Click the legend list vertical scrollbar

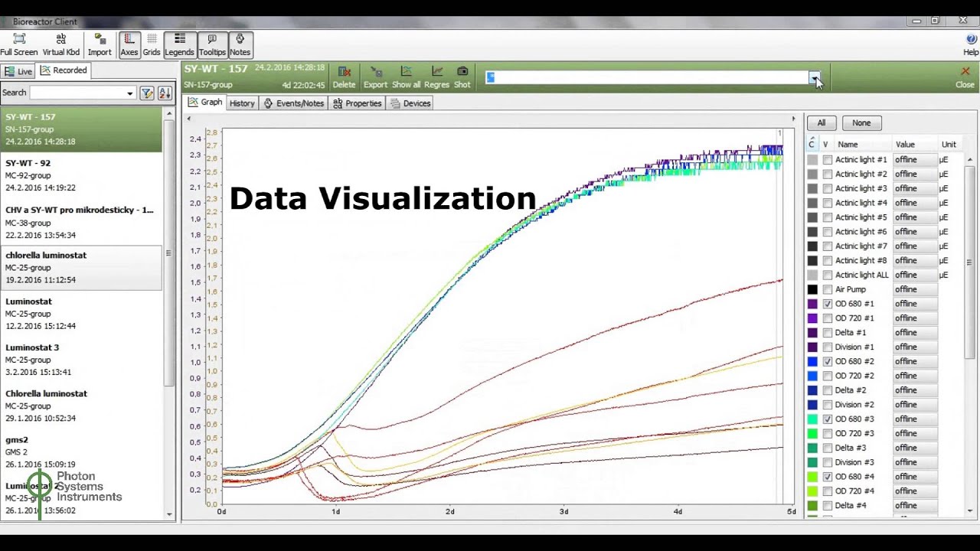969,262
